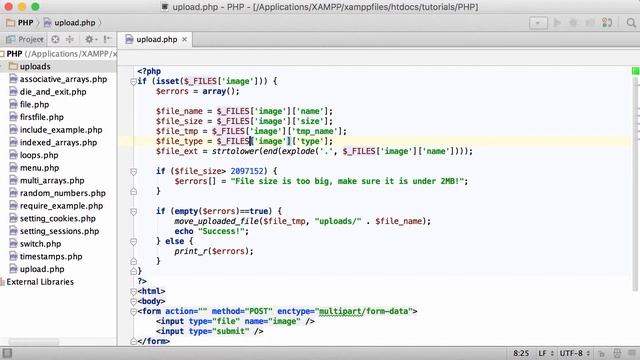Collapse the <html> tag fold marker

click(133, 291)
